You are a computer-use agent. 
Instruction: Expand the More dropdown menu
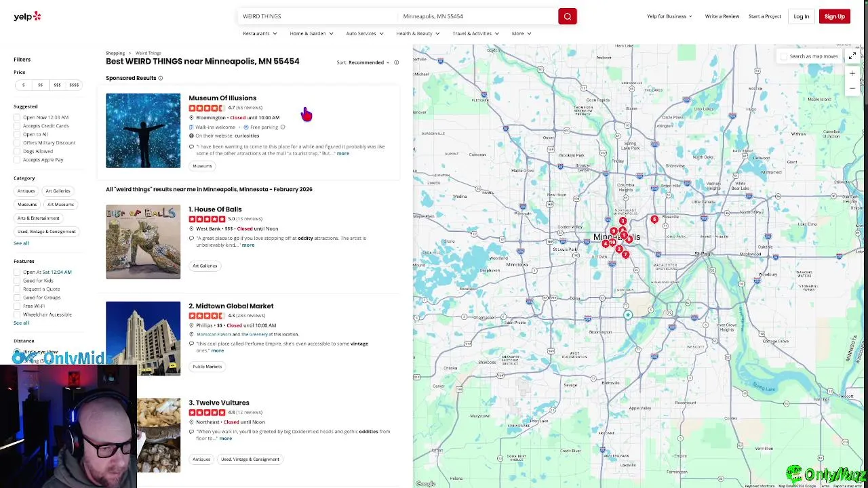coord(521,33)
